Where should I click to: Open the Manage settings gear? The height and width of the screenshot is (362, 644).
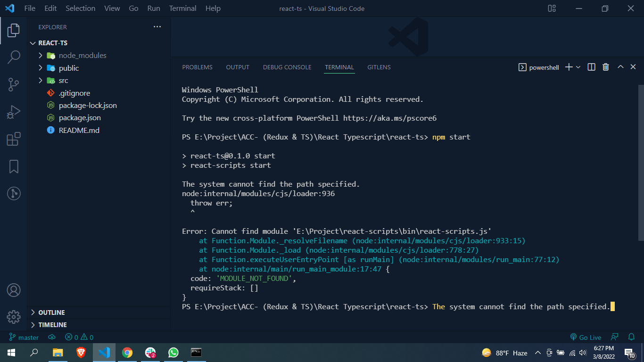(14, 316)
